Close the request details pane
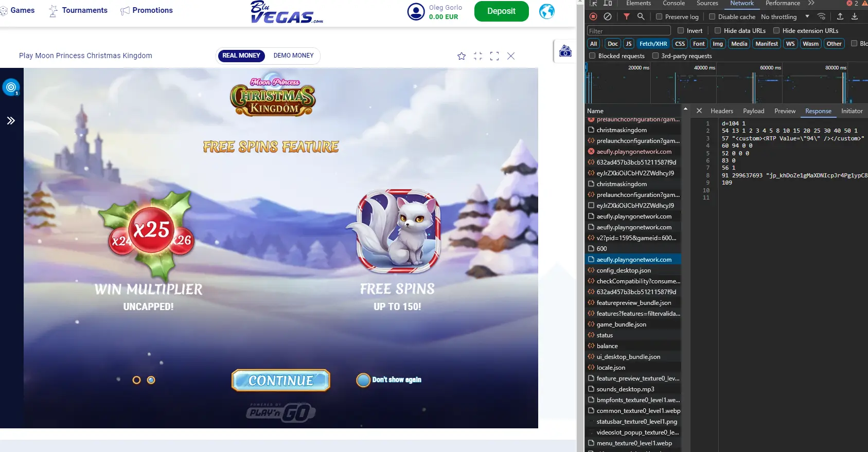868x452 pixels. click(x=699, y=111)
